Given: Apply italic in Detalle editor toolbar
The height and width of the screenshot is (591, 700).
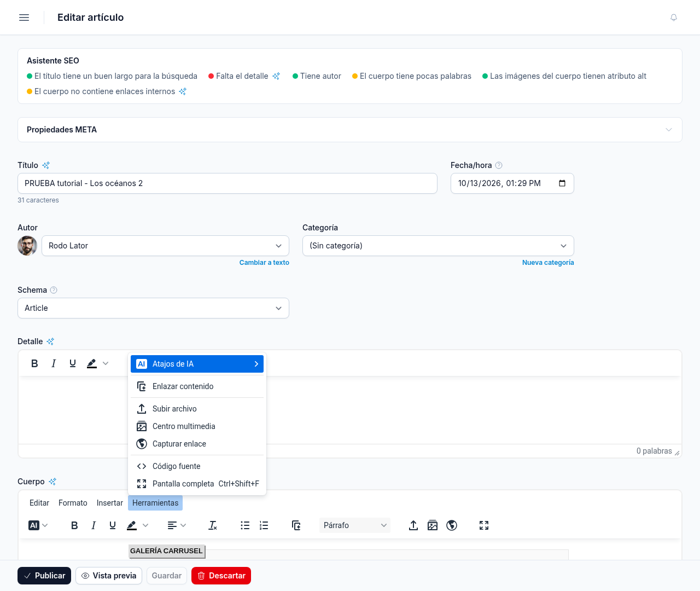Looking at the screenshot, I should pyautogui.click(x=54, y=363).
